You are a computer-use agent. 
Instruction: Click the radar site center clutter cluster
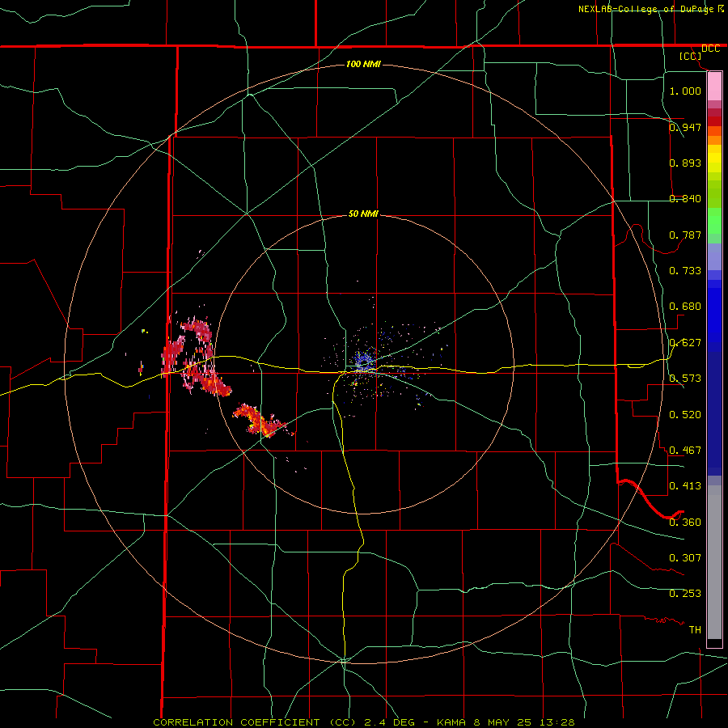pos(365,360)
